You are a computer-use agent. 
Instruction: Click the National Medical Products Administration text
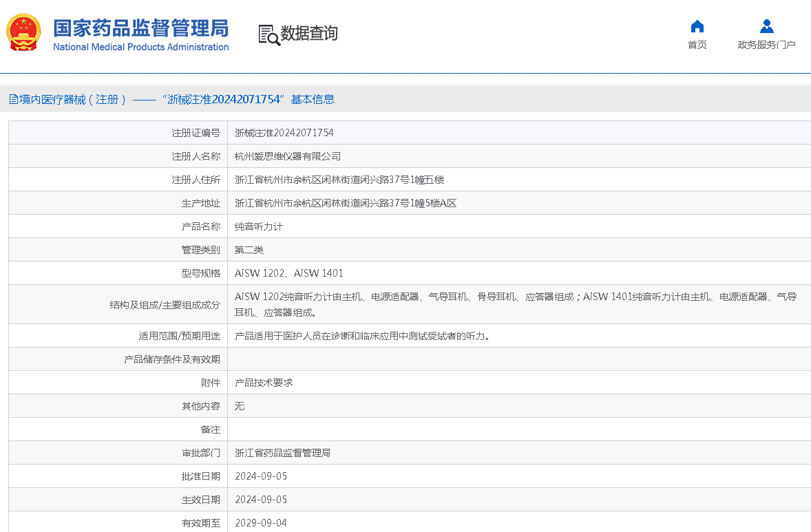click(140, 47)
